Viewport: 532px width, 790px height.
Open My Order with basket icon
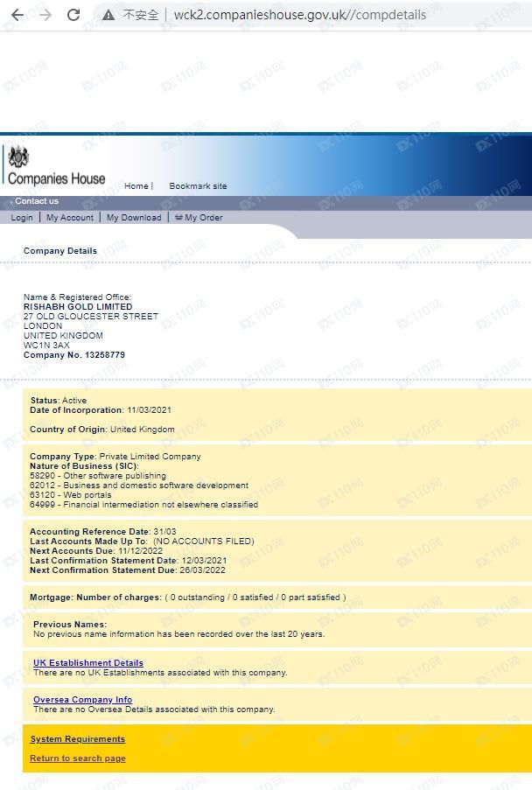[199, 218]
